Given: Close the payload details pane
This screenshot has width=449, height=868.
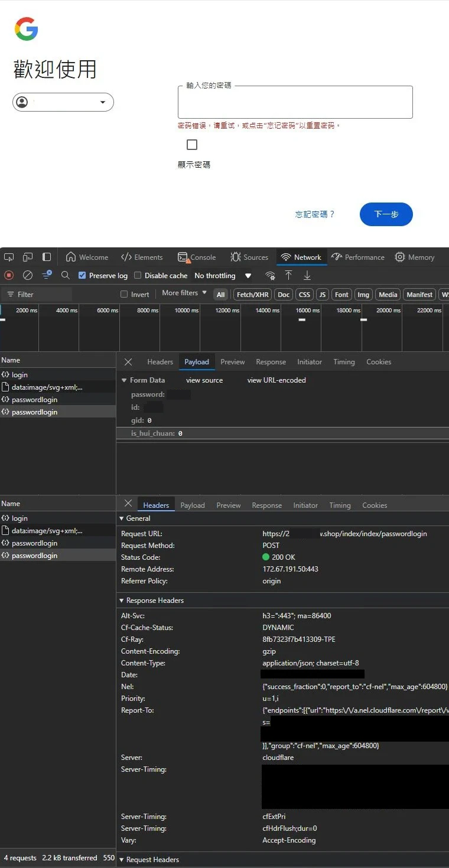Looking at the screenshot, I should [128, 362].
